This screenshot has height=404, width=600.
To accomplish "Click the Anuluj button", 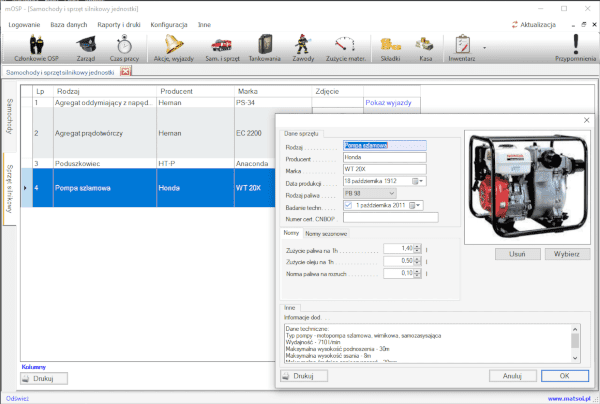I will point(512,376).
